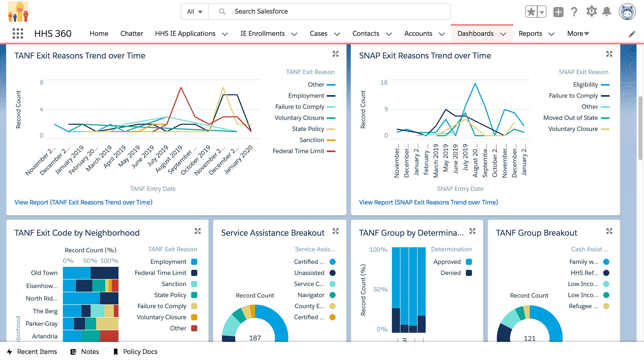The width and height of the screenshot is (644, 361).
Task: Click the Recent Items lightning icon
Action: coord(10,352)
